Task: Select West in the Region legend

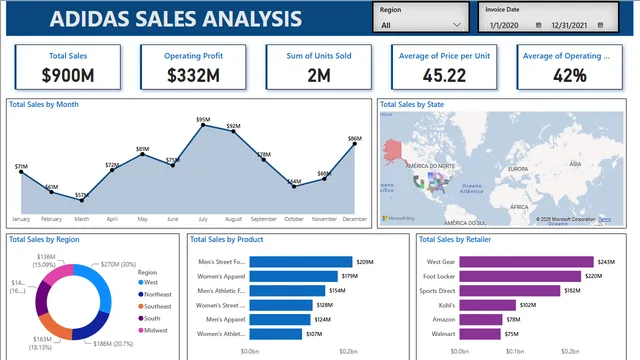Action: pos(148,282)
